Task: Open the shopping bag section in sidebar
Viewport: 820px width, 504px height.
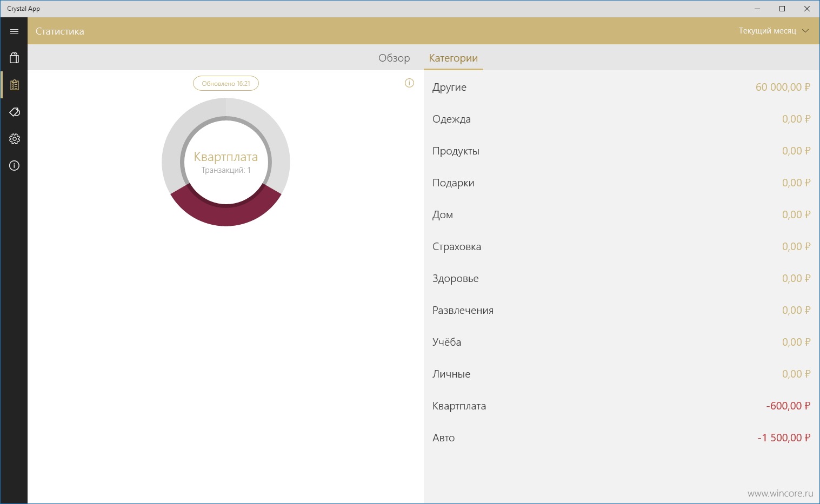Action: 14,58
